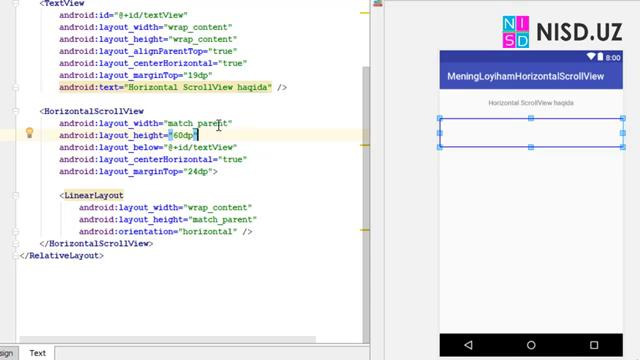This screenshot has height=360, width=640.
Task: Click the fold marker at closing RelativeLayout tag
Action: click(x=16, y=256)
